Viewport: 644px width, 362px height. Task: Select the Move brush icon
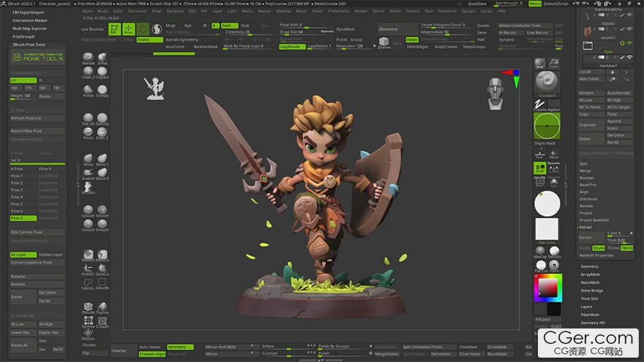(x=88, y=158)
